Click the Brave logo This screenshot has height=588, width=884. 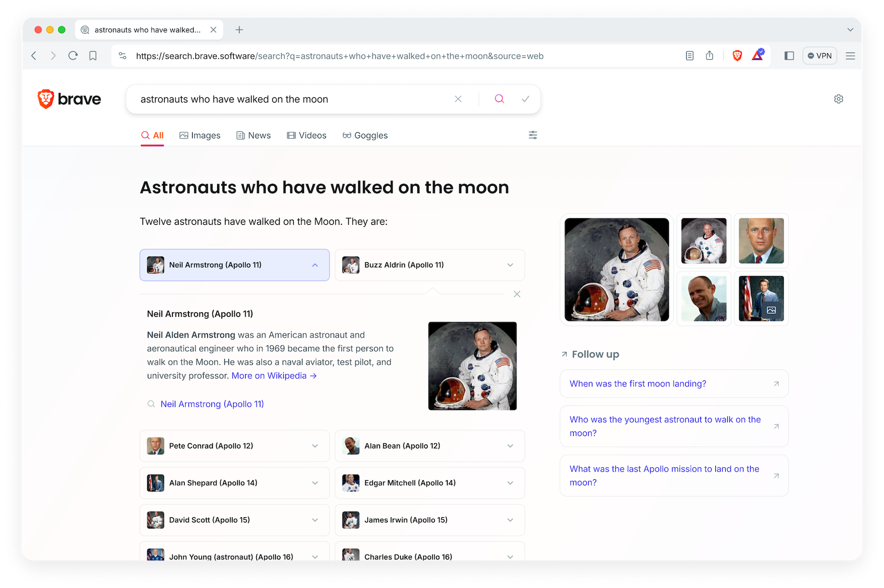coord(69,99)
